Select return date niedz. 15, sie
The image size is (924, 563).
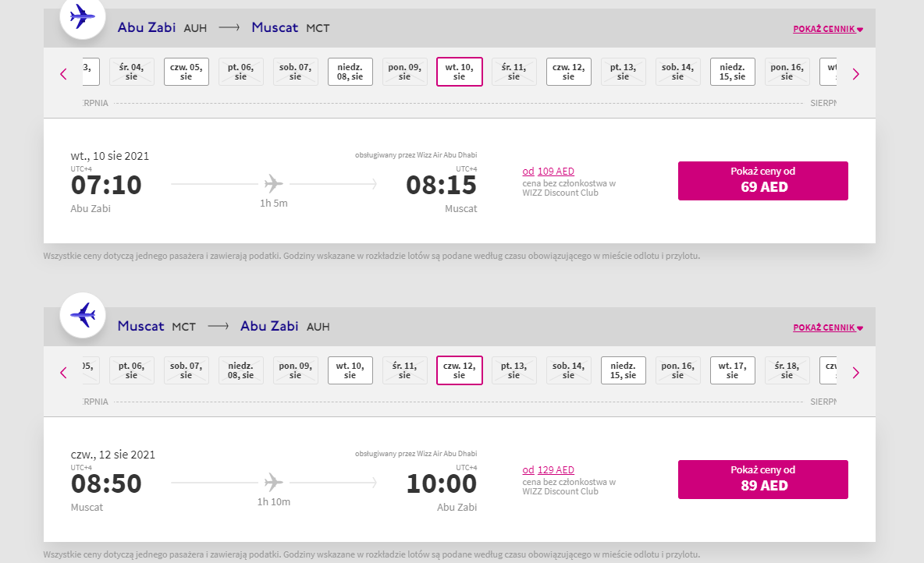[624, 370]
